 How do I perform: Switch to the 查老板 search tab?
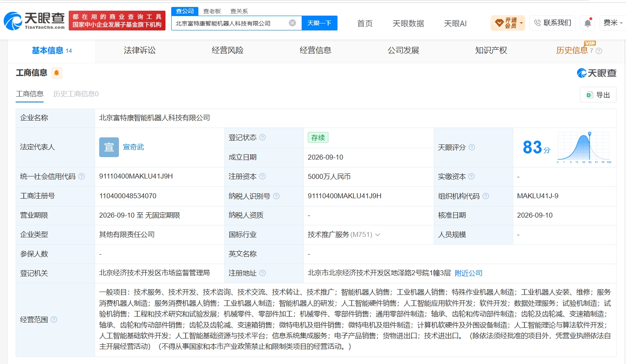pyautogui.click(x=212, y=11)
